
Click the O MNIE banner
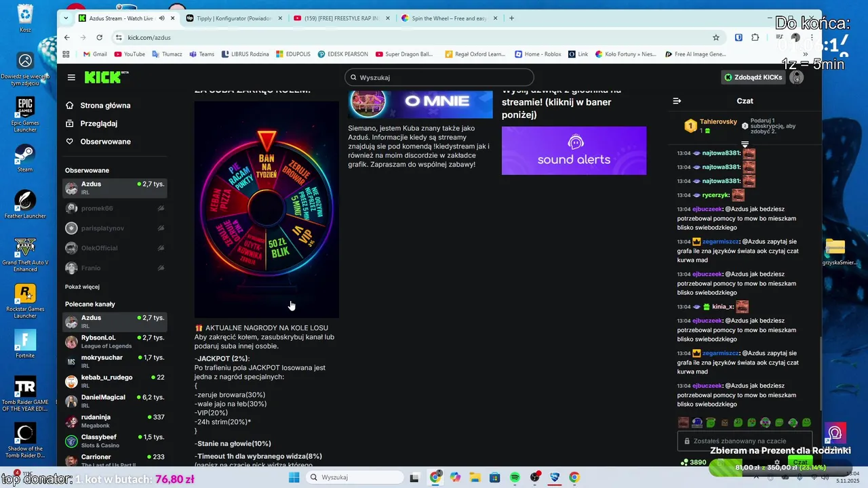(420, 103)
